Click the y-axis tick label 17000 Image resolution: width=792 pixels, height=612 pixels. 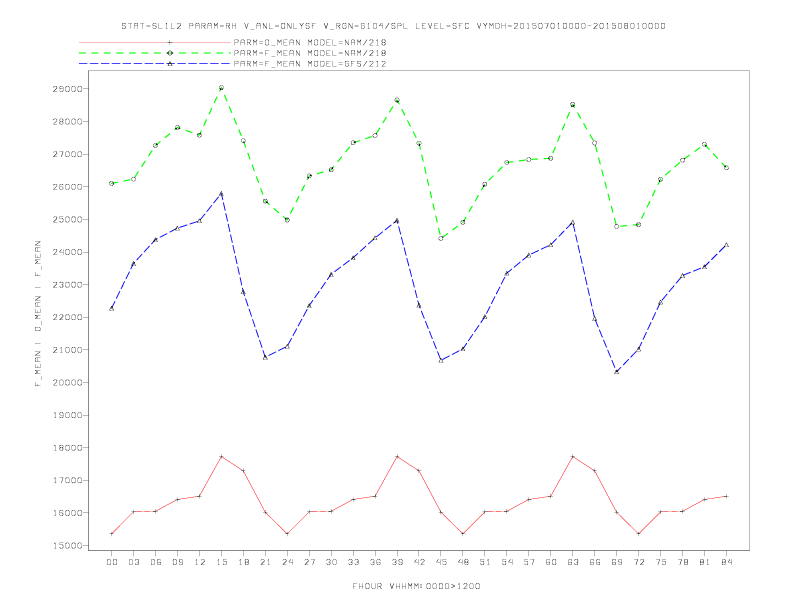pos(67,480)
